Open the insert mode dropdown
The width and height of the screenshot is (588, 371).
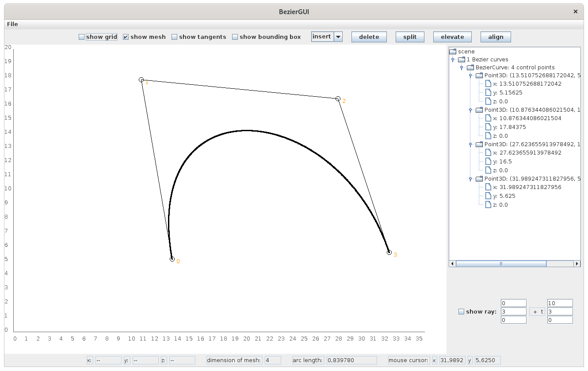tap(338, 37)
